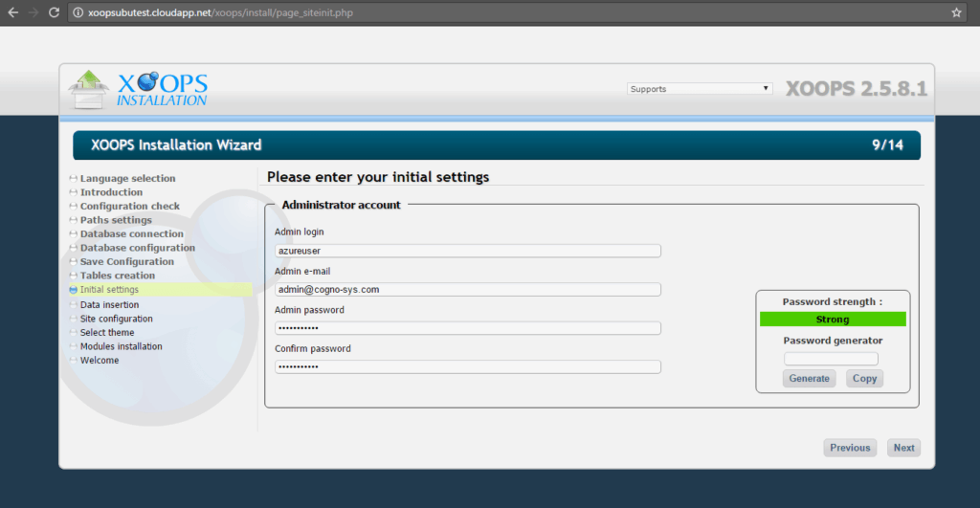Open the Paths settings step
This screenshot has height=508, width=980.
pos(116,219)
